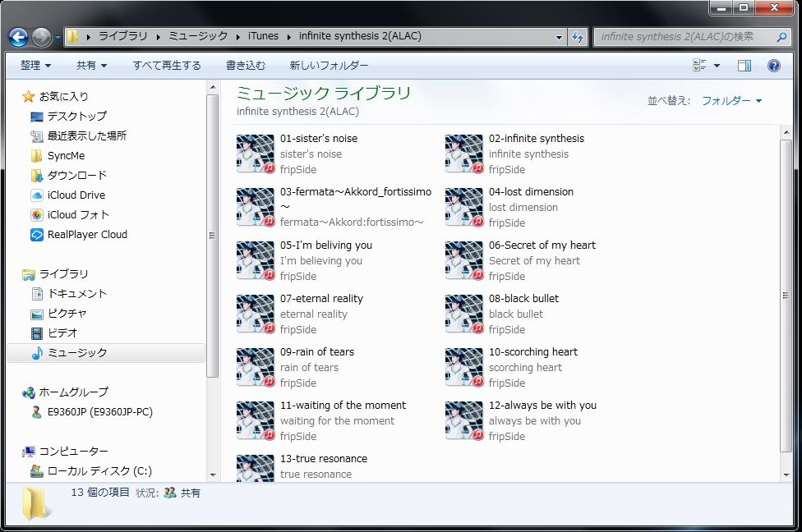Select ホームグループ in the navigation pane
The width and height of the screenshot is (802, 532).
74,392
